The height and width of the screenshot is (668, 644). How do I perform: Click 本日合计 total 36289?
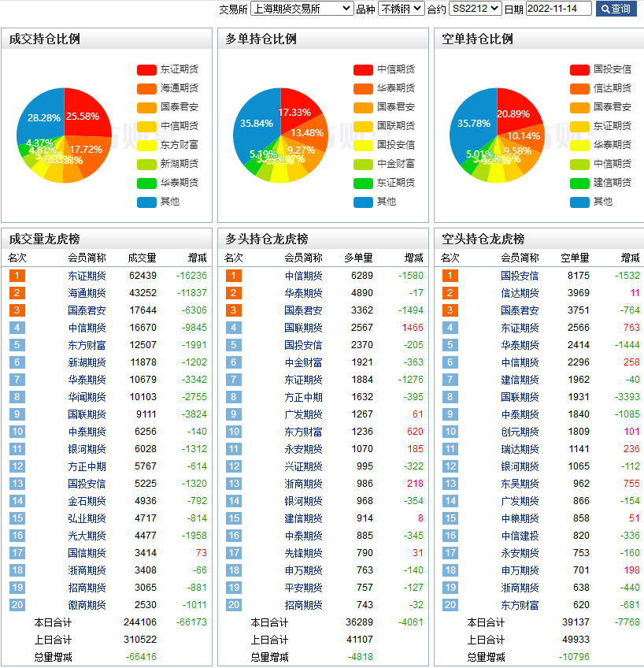pos(359,622)
